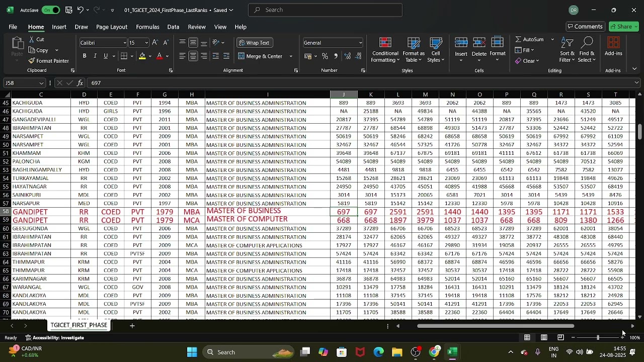
Task: Click AutoSum sigma icon
Action: [518, 39]
